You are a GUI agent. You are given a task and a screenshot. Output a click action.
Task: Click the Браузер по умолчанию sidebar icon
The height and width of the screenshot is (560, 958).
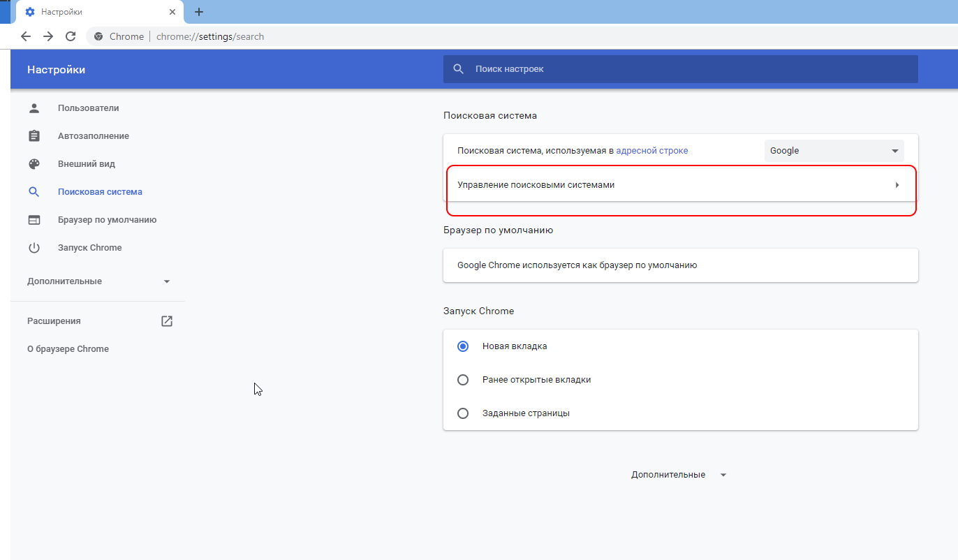tap(34, 219)
